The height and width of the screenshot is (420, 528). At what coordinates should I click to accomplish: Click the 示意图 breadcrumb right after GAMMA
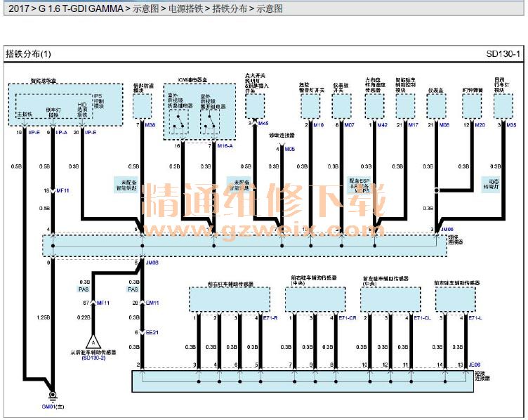point(145,8)
